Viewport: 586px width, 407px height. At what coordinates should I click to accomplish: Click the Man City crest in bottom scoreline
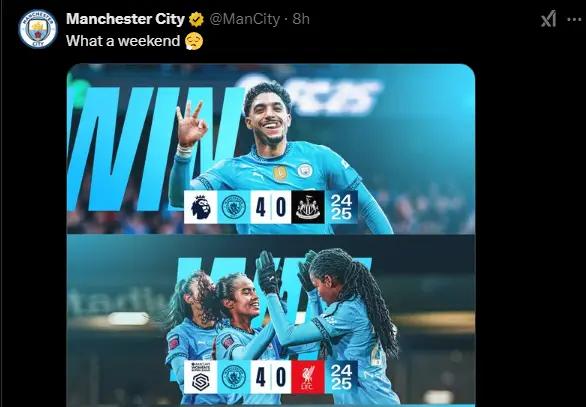pyautogui.click(x=234, y=377)
